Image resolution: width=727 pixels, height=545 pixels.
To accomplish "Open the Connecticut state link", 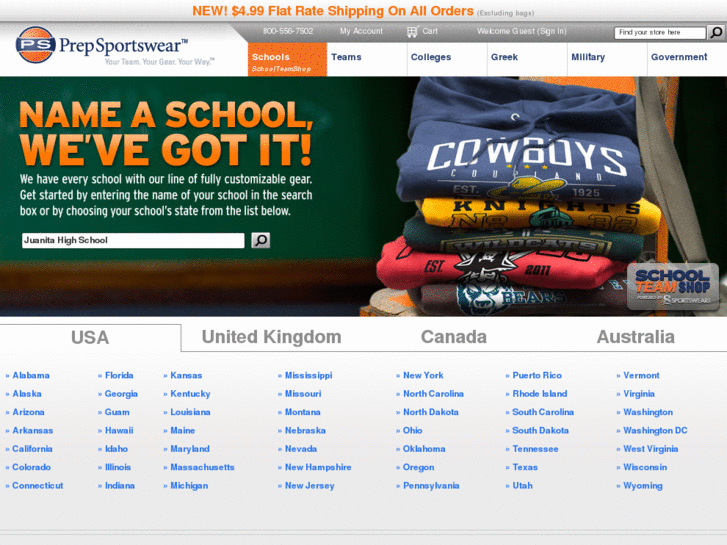I will (38, 486).
